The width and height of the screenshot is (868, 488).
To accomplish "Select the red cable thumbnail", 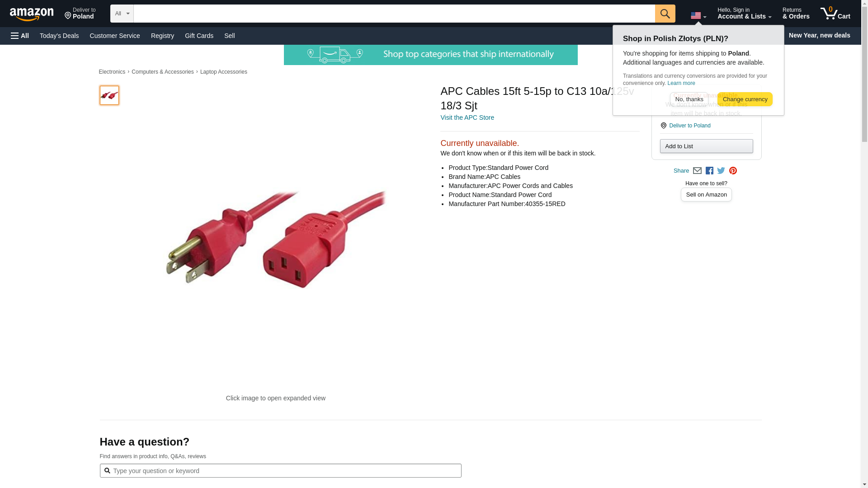I will tap(109, 95).
